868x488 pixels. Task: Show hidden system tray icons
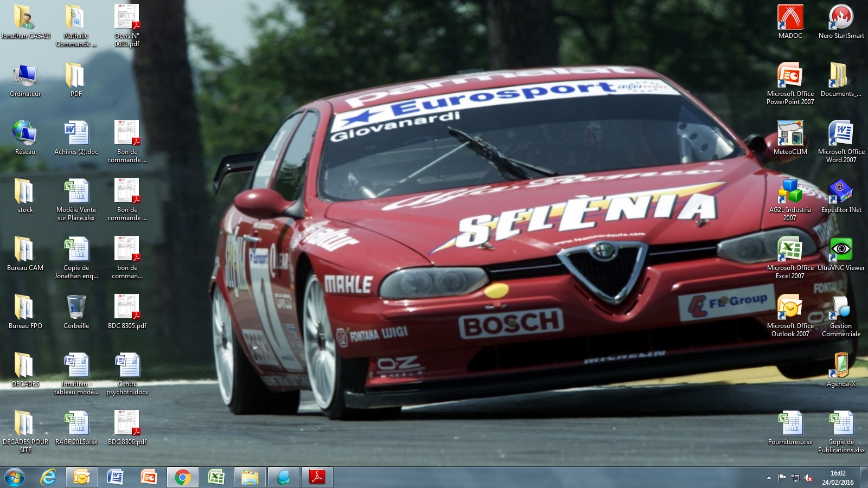(x=769, y=478)
